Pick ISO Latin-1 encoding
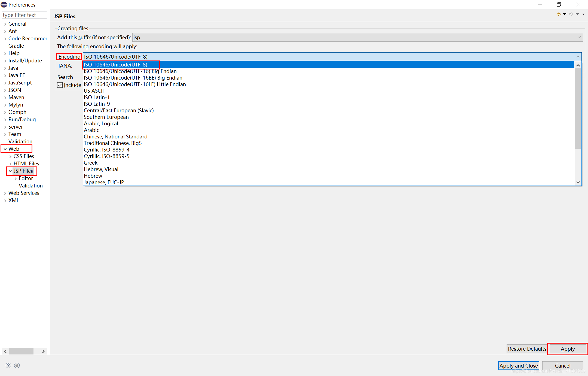The height and width of the screenshot is (376, 588). point(329,97)
